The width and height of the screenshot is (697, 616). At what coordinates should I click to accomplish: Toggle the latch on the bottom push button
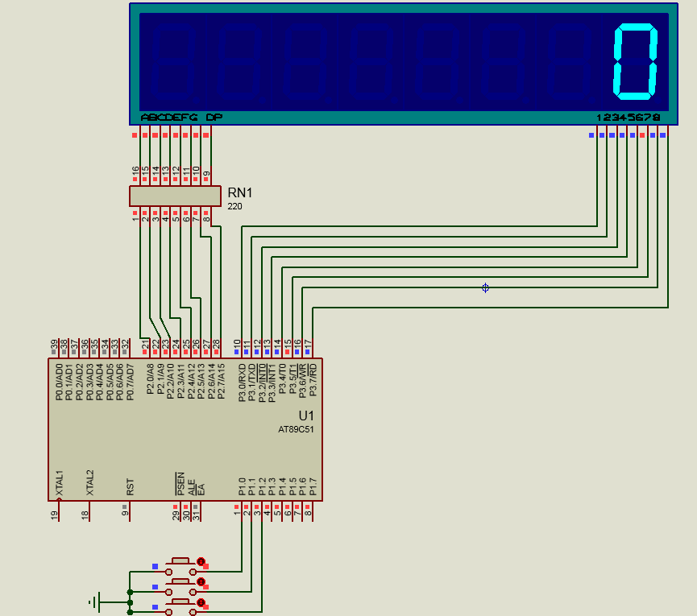tap(201, 602)
